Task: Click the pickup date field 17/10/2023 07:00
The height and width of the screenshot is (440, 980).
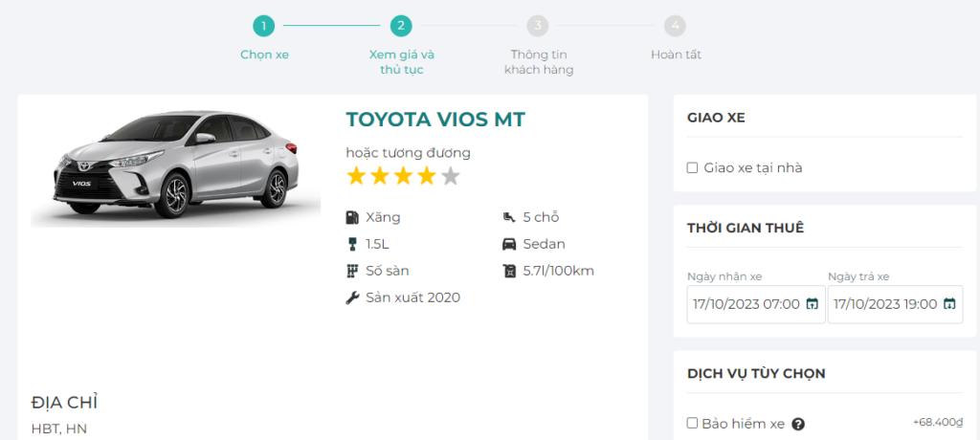Action: 744,304
